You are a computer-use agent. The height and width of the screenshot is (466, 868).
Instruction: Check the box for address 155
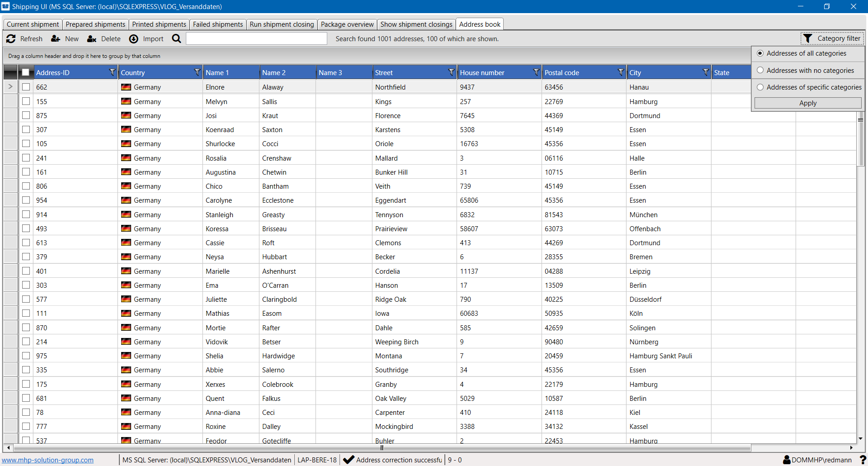(26, 101)
